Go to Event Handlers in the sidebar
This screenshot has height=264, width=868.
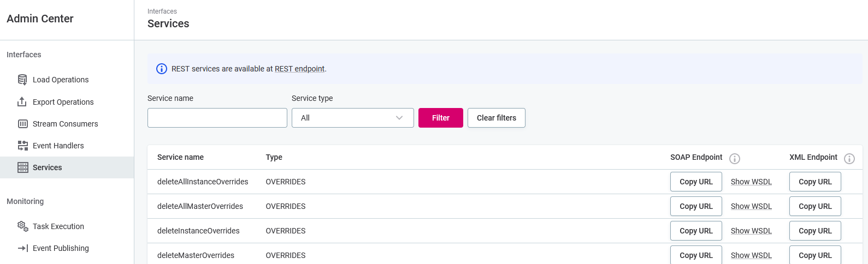click(x=58, y=146)
